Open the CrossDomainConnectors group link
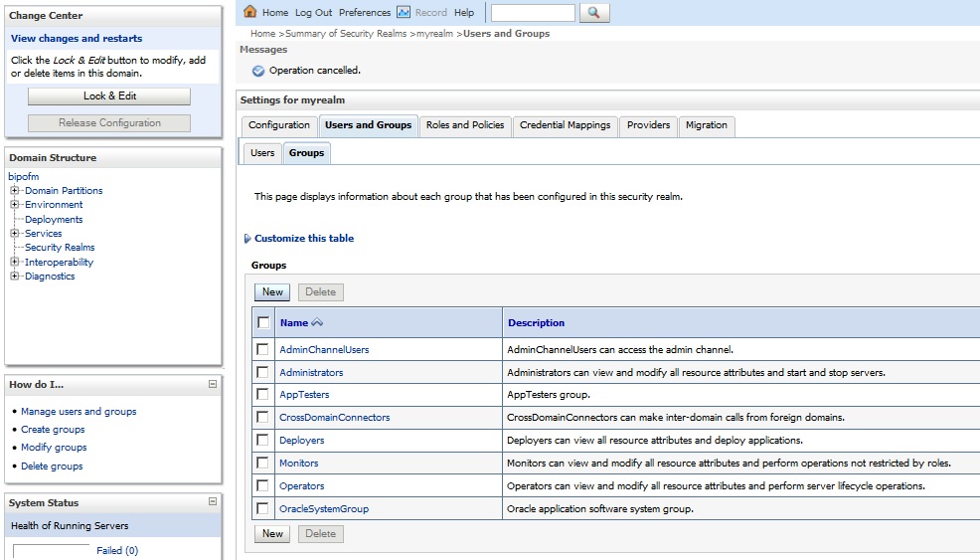The width and height of the screenshot is (980, 560). [x=334, y=418]
